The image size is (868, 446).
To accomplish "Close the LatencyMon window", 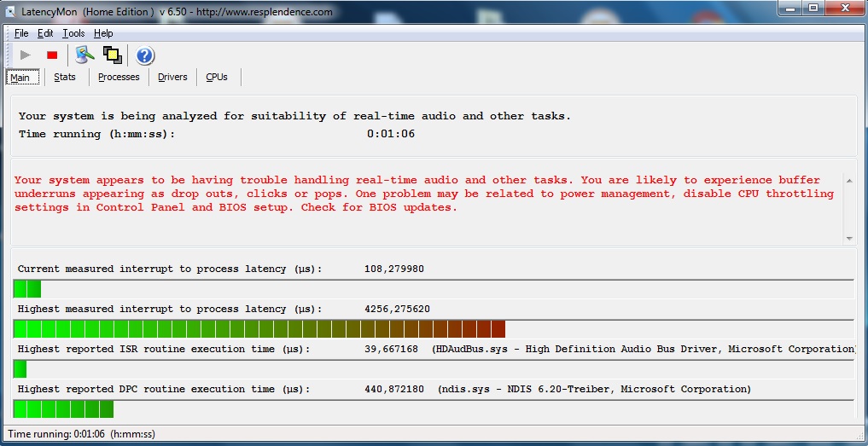I will tap(845, 9).
